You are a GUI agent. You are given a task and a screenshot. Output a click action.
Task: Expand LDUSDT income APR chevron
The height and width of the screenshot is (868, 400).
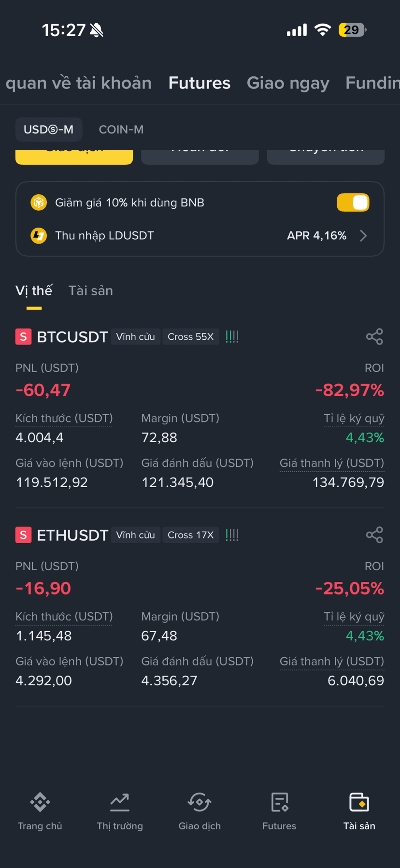363,235
